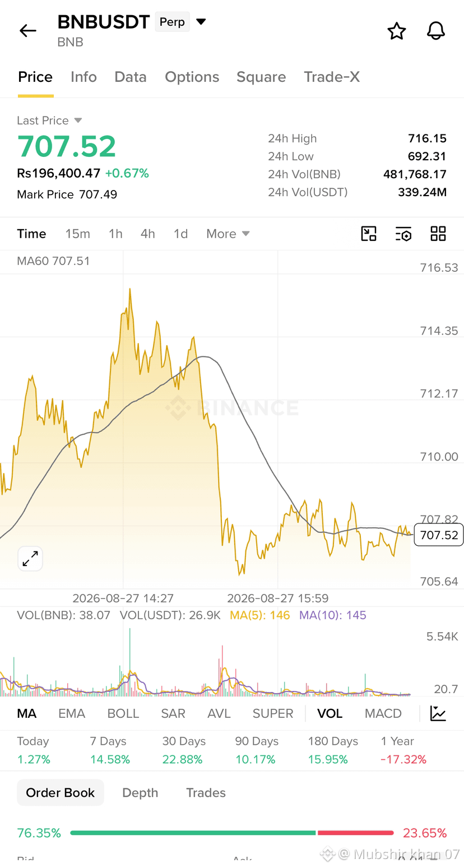This screenshot has width=464, height=868.
Task: Click VOL(BNB): 38.07 label
Action: (x=63, y=615)
